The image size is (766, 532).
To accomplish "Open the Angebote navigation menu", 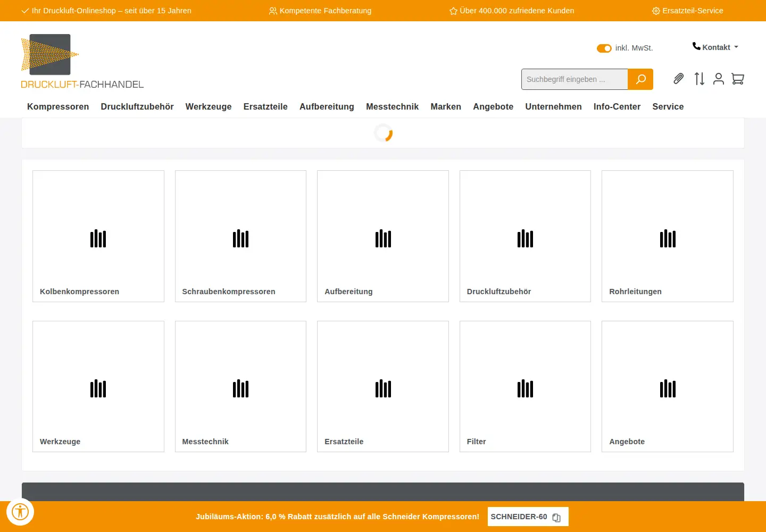I will [x=493, y=106].
